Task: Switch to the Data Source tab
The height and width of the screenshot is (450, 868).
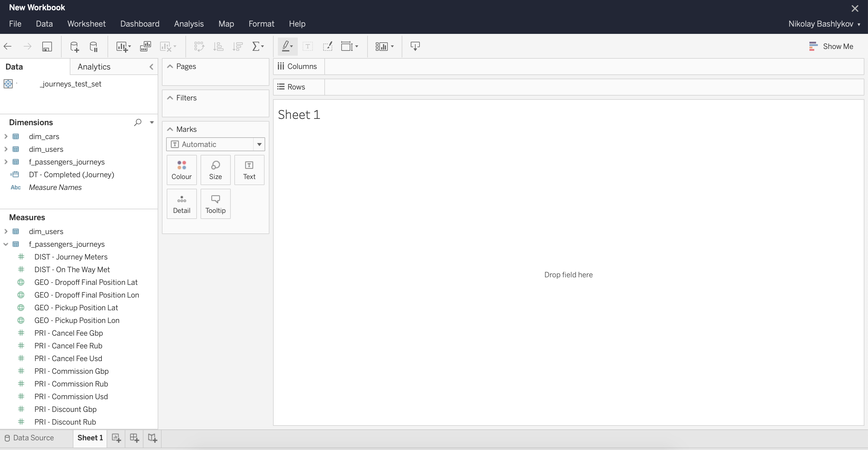Action: point(33,437)
